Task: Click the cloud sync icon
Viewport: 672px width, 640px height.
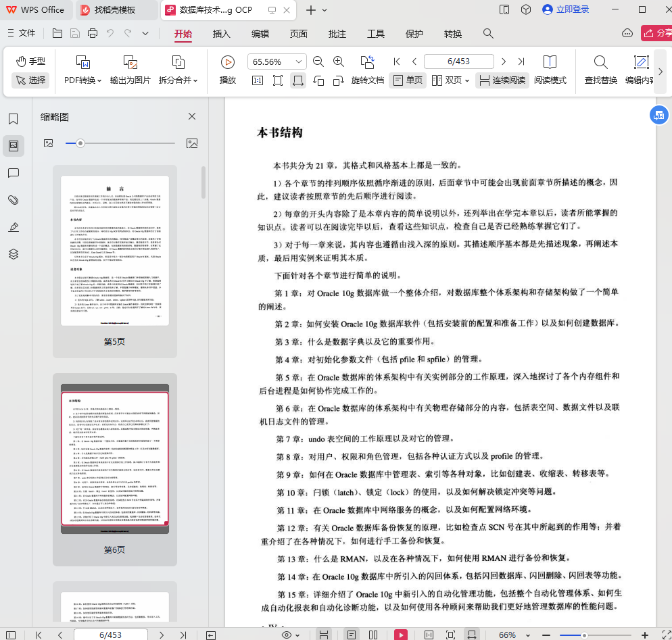Action: click(x=627, y=33)
